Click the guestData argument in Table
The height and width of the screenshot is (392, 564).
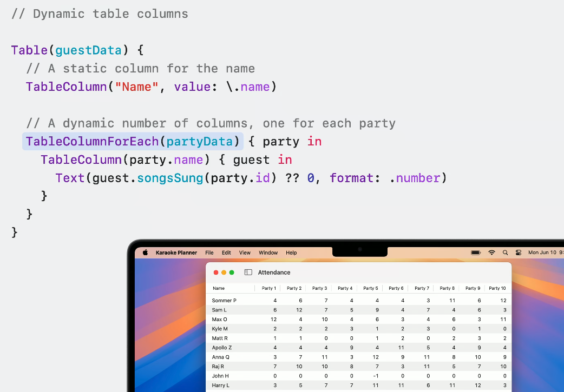88,50
